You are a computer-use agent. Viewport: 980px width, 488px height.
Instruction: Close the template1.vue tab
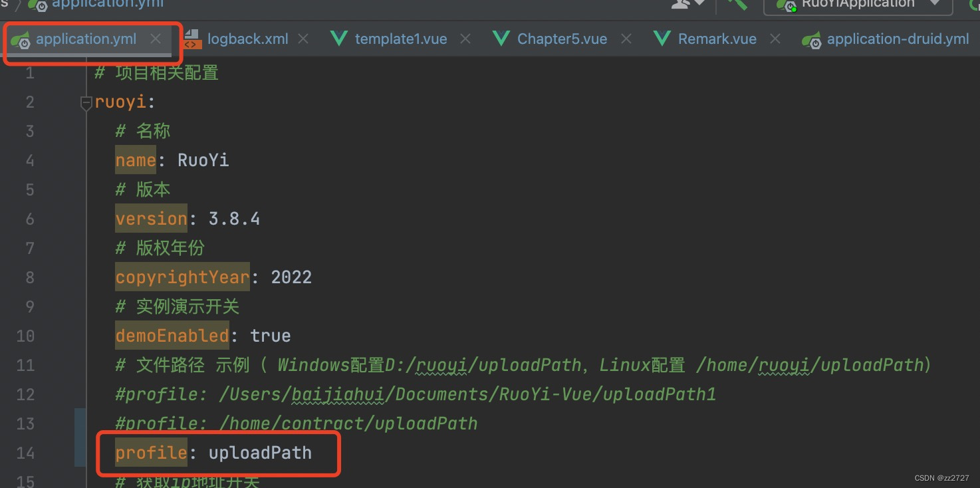[465, 39]
